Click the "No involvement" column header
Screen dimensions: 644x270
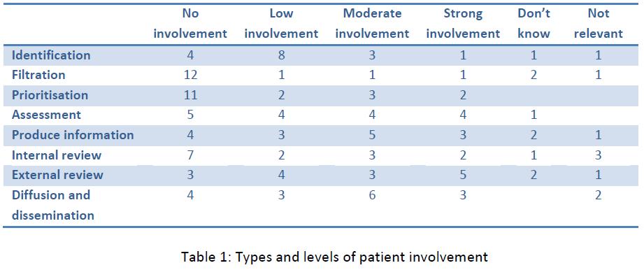[190, 23]
